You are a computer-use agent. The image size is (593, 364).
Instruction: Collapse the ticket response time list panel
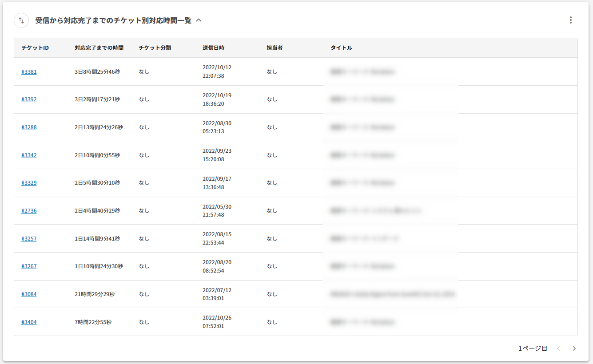point(199,20)
